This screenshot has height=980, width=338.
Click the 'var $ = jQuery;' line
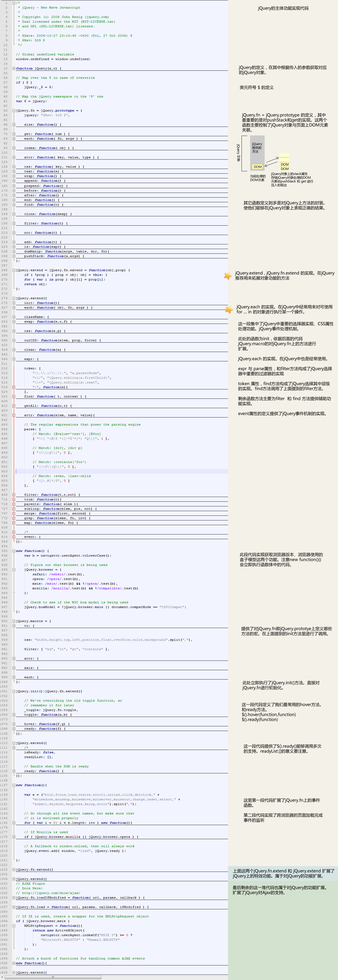tap(31, 101)
